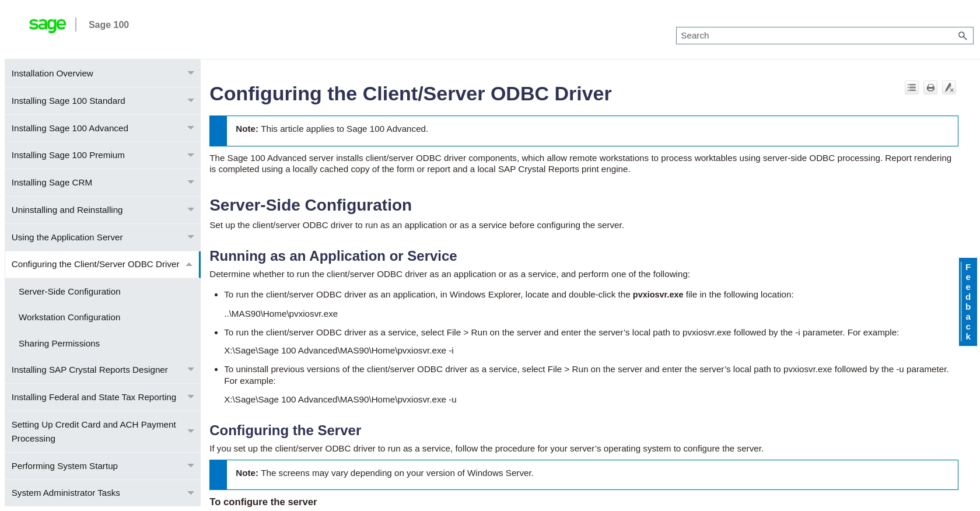980x511 pixels.
Task: Click the To configure the server subheading
Action: coord(263,502)
